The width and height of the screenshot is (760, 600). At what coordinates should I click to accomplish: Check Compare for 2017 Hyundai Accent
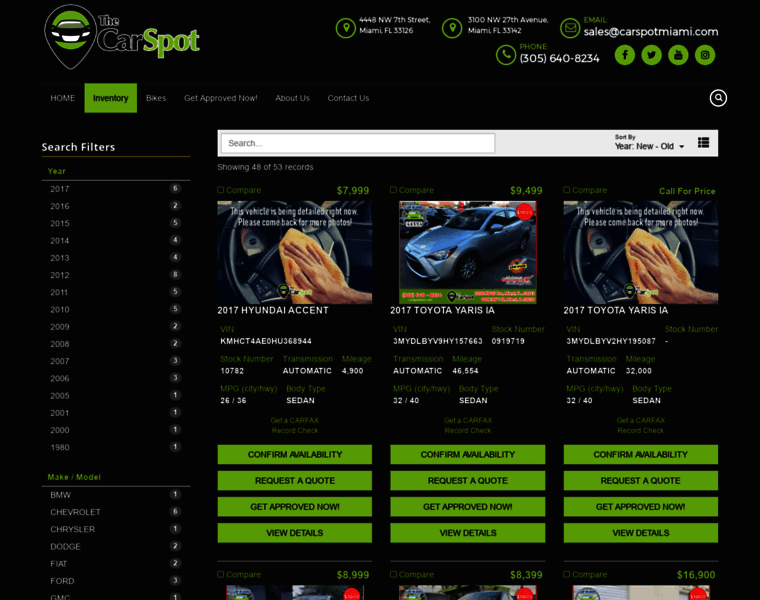pos(221,190)
